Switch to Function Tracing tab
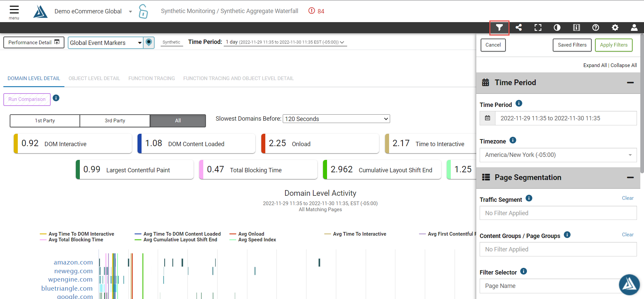Screen dimensions: 644x299 coord(152,78)
